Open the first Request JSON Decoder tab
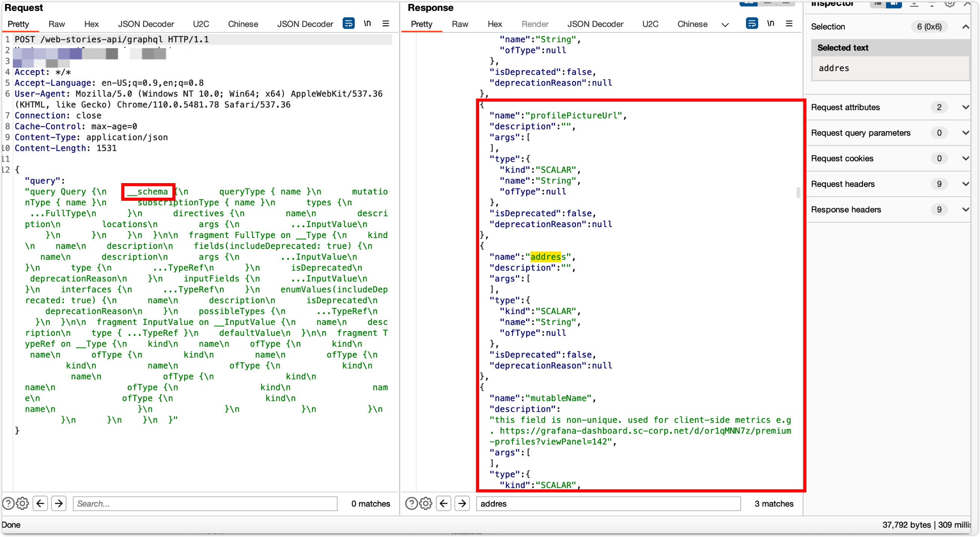This screenshot has height=537, width=980. tap(146, 24)
